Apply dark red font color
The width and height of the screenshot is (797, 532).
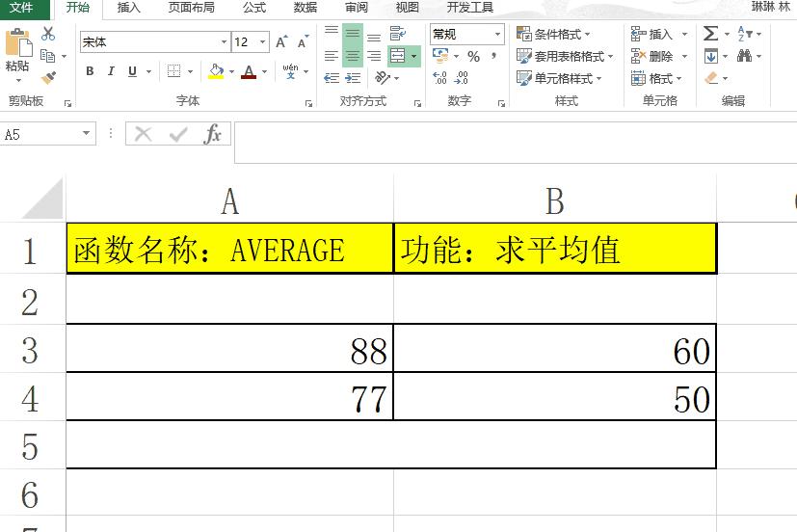tap(249, 71)
